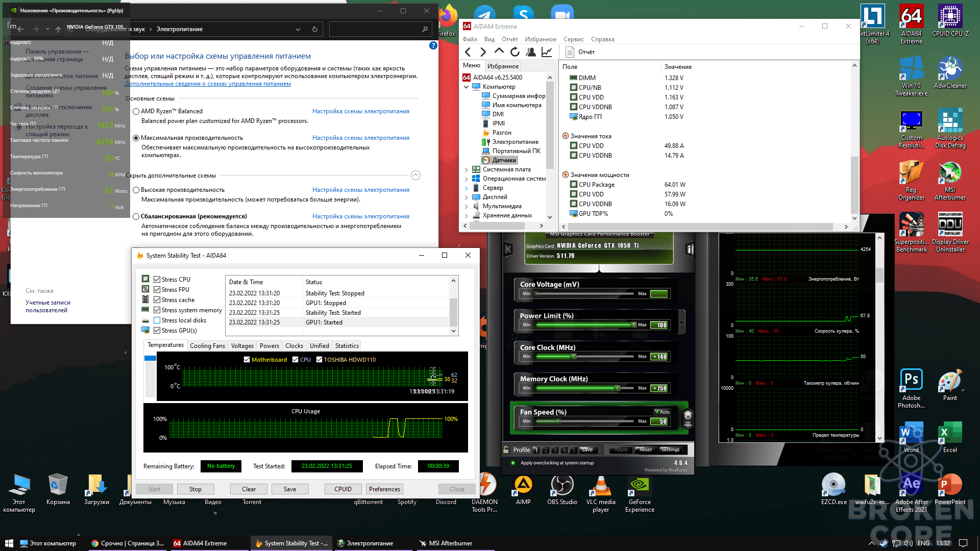This screenshot has width=980, height=551.
Task: Open Auslogics Disk Defrag desktop icon
Action: 950,128
